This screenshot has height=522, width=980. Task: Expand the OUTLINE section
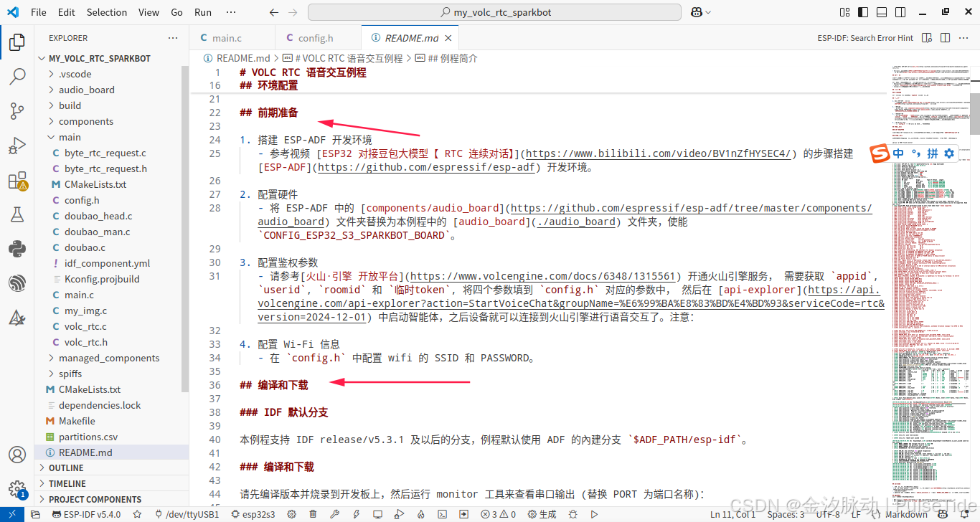(112, 468)
